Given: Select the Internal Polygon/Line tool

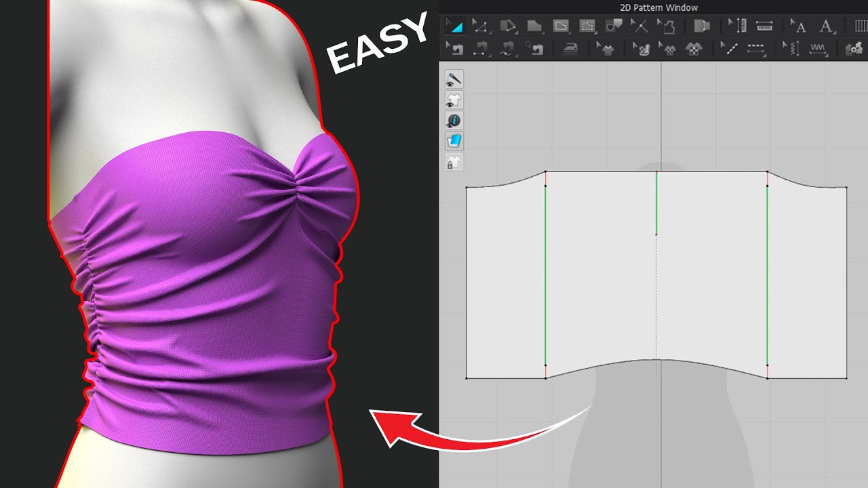Looking at the screenshot, I should tap(561, 26).
